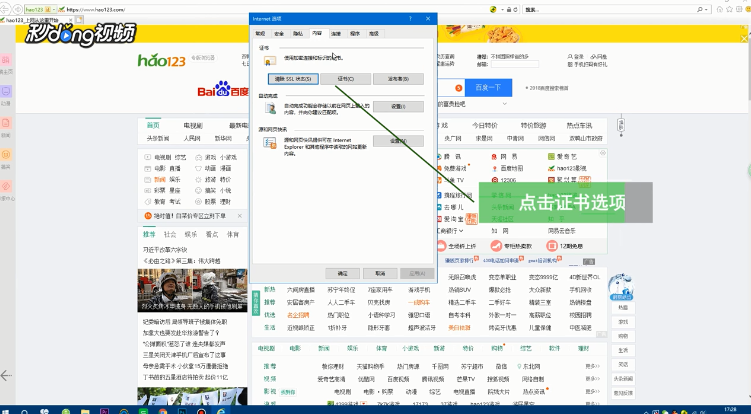Open the Windows Start button
The width and height of the screenshot is (751, 414).
6,411
